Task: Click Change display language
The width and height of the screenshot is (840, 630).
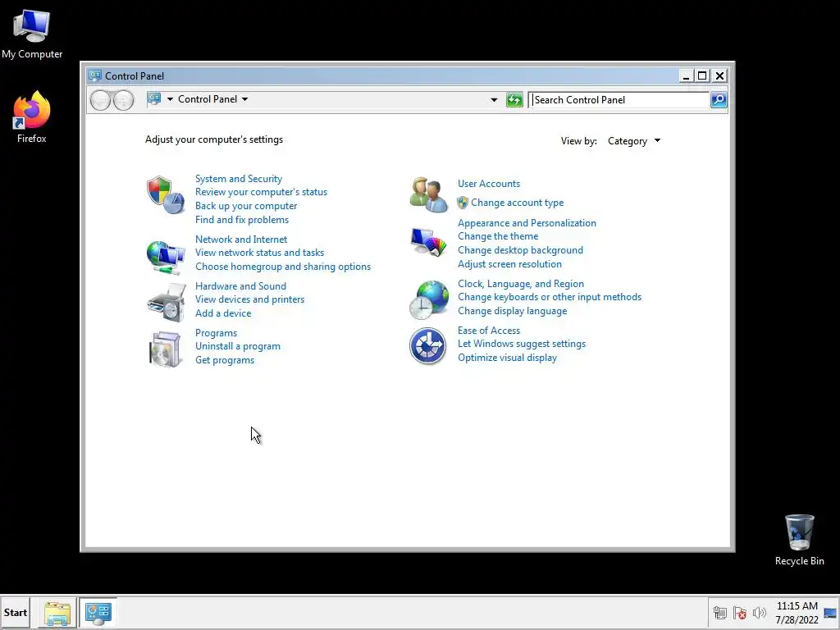Action: pos(512,311)
